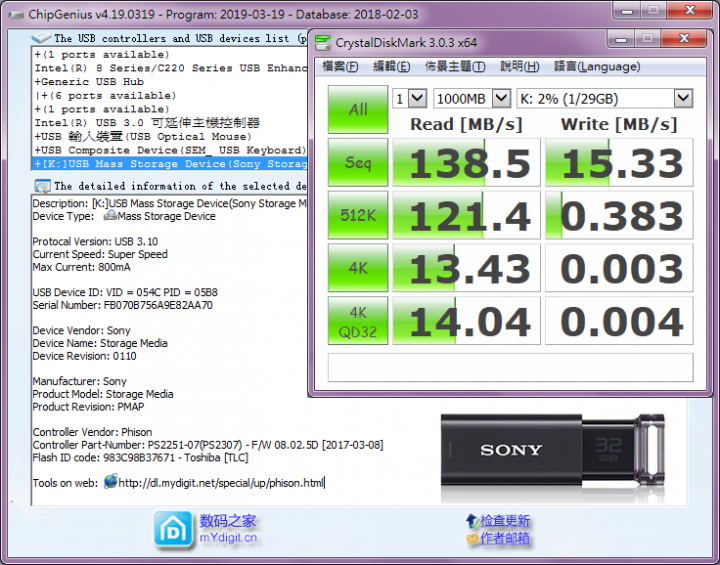This screenshot has width=720, height=565.
Task: Click the Product Revision: PMAP line
Action: [88, 407]
